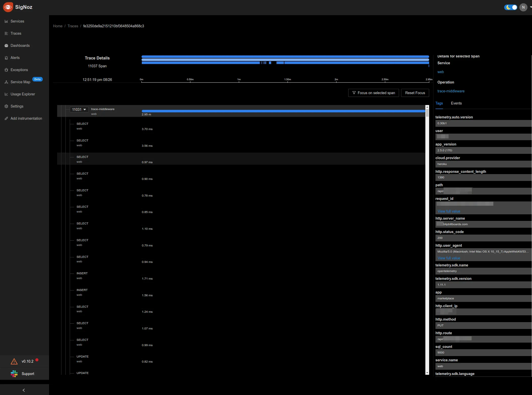Toggle the trace-middleware span expand
Viewport: 532px width, 395px height.
[85, 109]
